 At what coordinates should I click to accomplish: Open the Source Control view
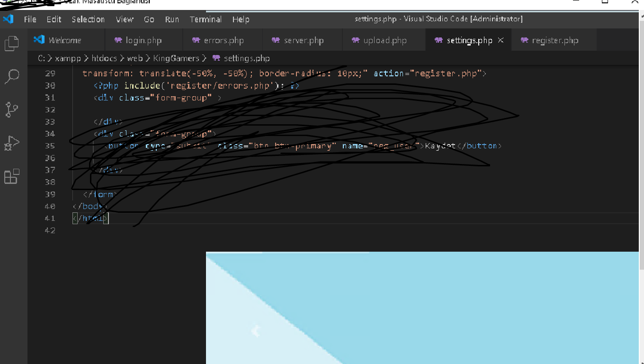coord(11,109)
